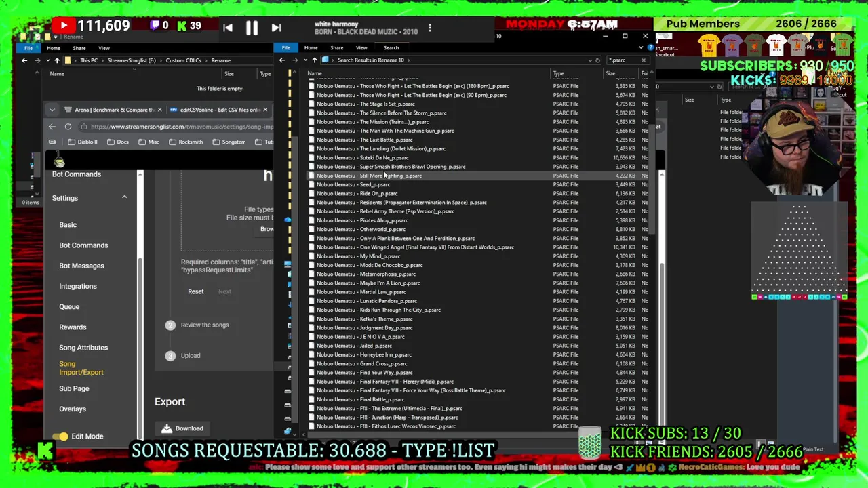Screen dimensions: 868x488
Task: Open Bot Messages settings
Action: coord(81,266)
